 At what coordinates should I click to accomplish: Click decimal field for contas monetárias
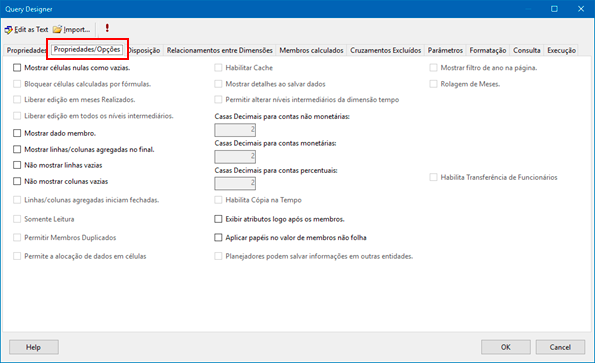(235, 157)
